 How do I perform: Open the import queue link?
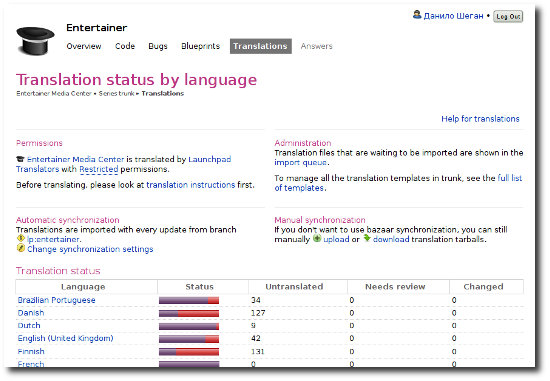pos(301,163)
